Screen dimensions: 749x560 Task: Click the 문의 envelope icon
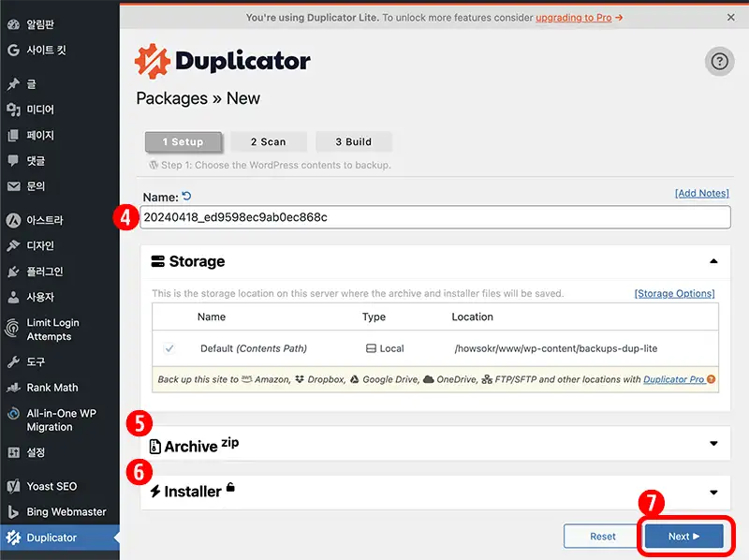tap(13, 185)
